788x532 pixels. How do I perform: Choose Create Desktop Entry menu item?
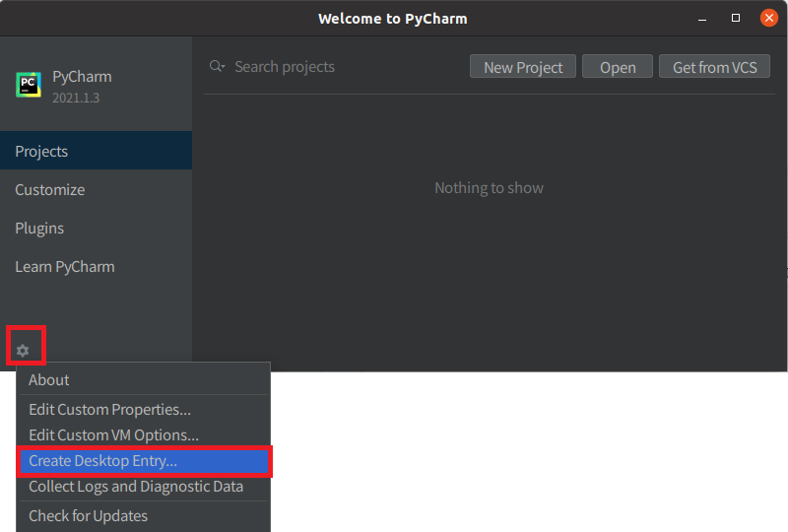click(x=143, y=461)
